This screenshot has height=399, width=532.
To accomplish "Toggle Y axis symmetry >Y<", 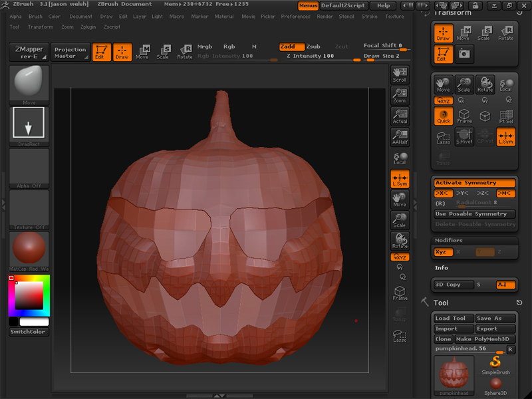I will pyautogui.click(x=462, y=194).
